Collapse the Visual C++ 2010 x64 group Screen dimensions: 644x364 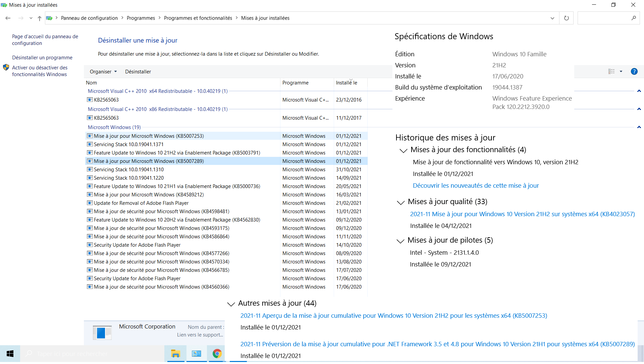point(639,91)
